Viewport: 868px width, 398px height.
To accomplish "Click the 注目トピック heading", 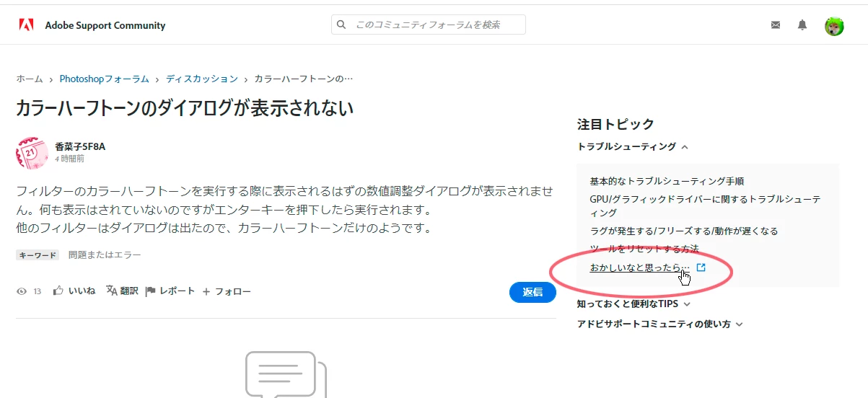I will coord(615,124).
